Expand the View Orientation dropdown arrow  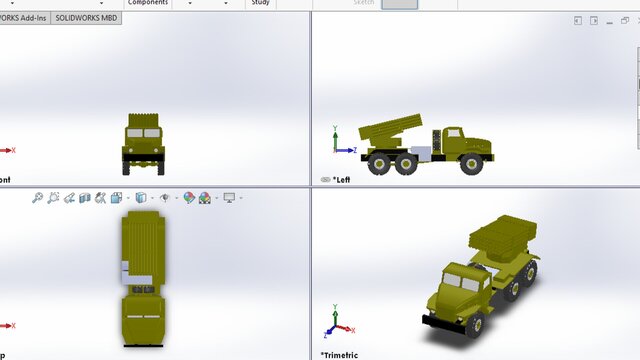point(128,198)
